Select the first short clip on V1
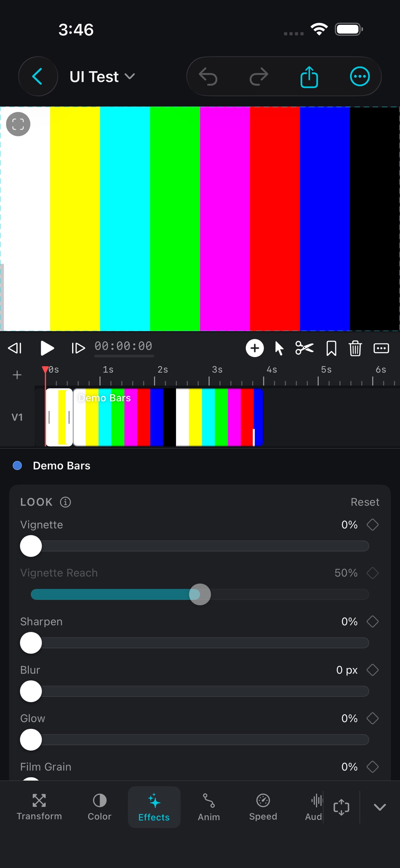 (x=59, y=417)
